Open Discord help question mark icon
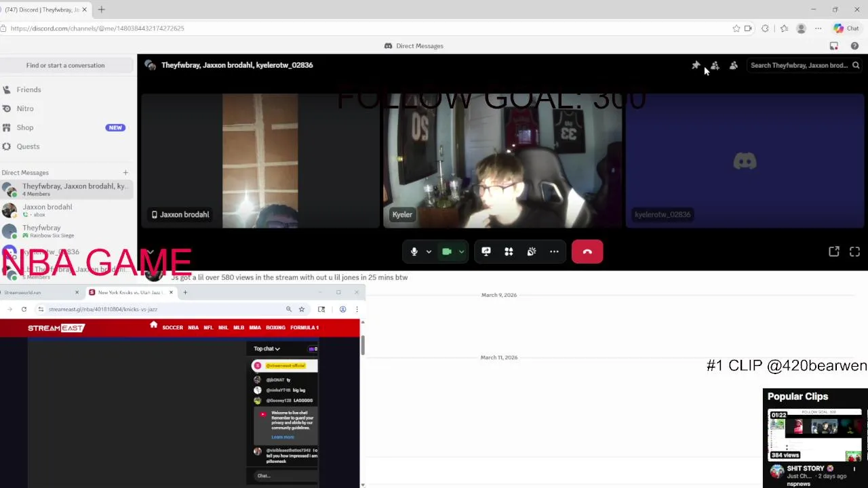The width and height of the screenshot is (868, 488). coord(854,46)
